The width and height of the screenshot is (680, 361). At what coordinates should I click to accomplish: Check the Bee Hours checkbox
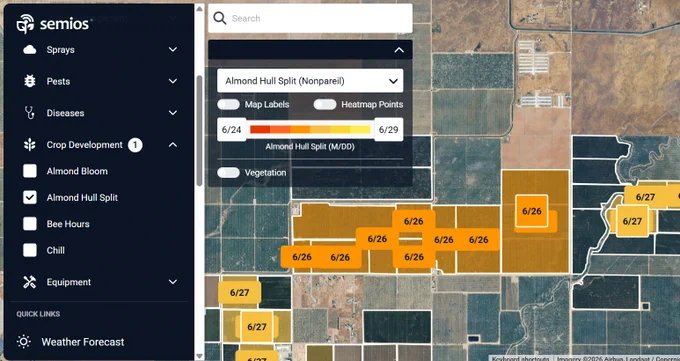click(x=30, y=224)
